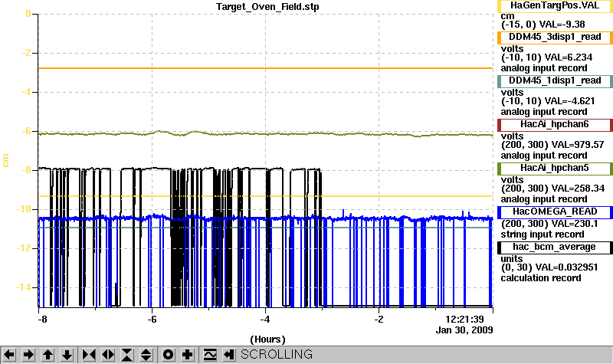This screenshot has height=364, width=613.
Task: Click the circle auto-scale toolbar button
Action: pos(168,355)
